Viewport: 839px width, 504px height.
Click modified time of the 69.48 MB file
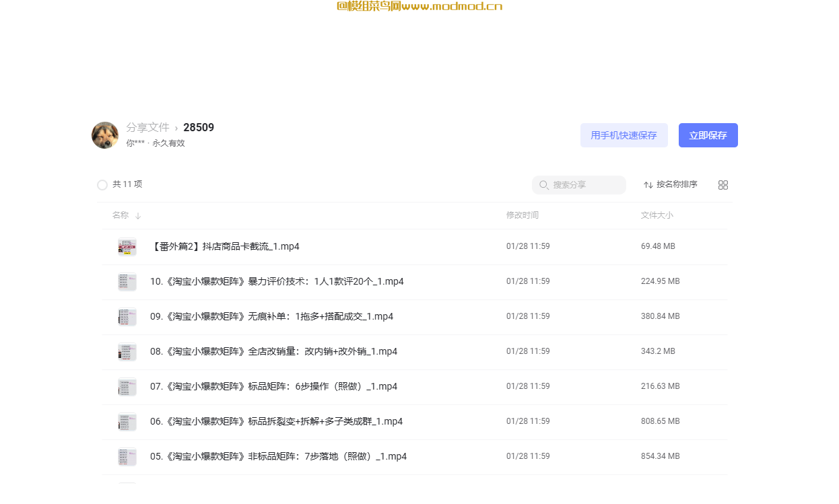coord(528,246)
